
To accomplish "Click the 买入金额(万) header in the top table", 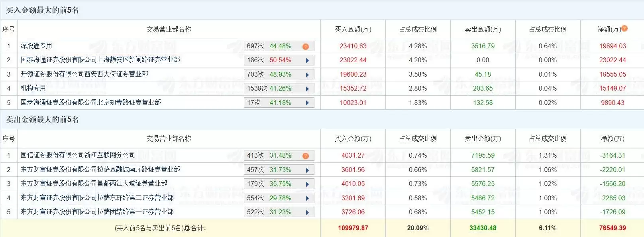I will pos(353,30).
